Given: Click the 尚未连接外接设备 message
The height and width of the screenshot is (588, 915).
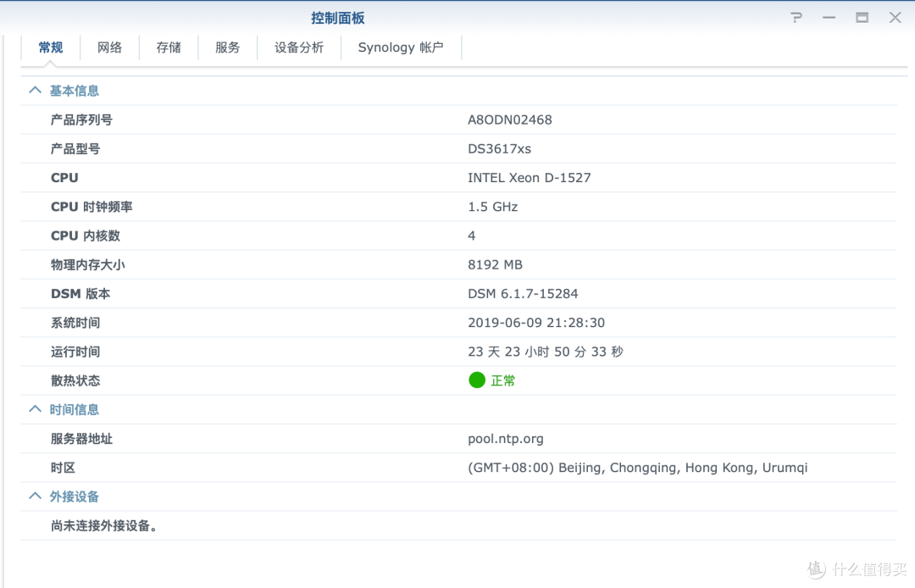Looking at the screenshot, I should click(x=104, y=525).
